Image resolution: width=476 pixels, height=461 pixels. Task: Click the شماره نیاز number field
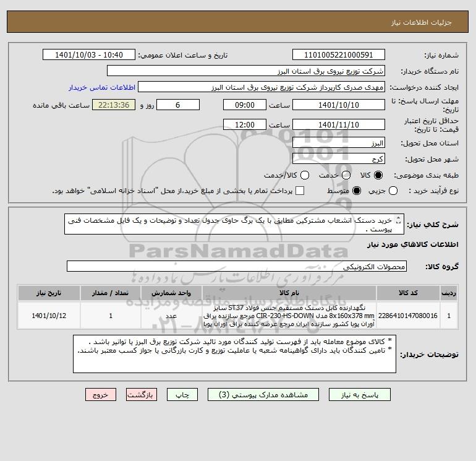339,54
